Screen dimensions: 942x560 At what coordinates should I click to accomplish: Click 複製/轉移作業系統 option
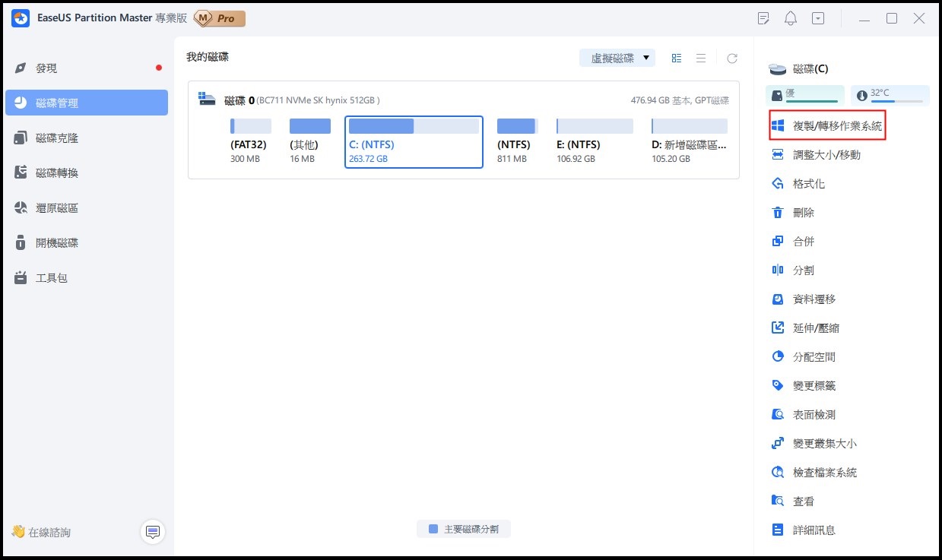pos(826,126)
